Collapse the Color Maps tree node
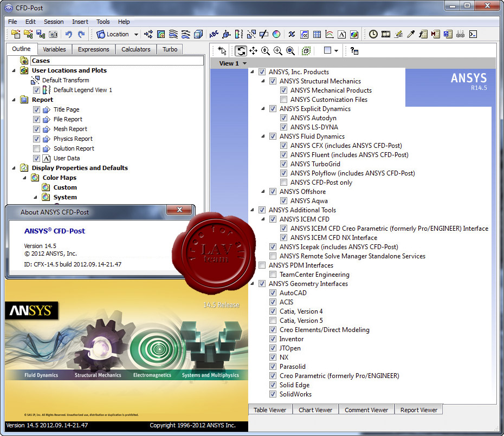 (24, 178)
